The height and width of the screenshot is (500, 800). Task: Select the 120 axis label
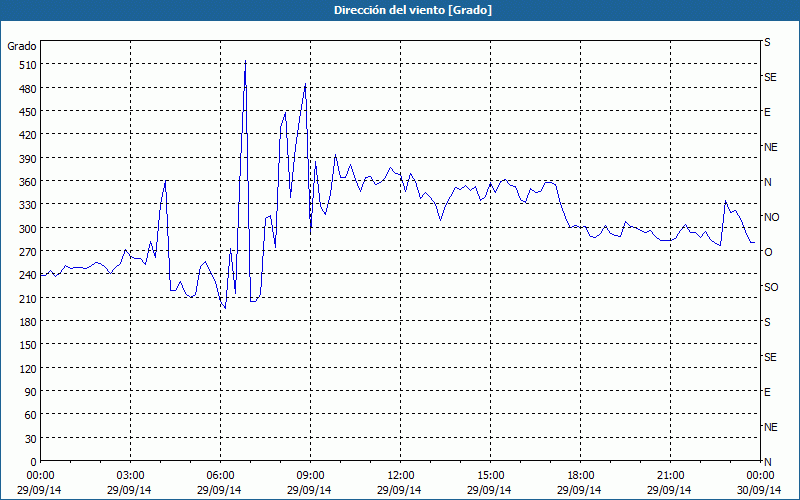(28, 369)
